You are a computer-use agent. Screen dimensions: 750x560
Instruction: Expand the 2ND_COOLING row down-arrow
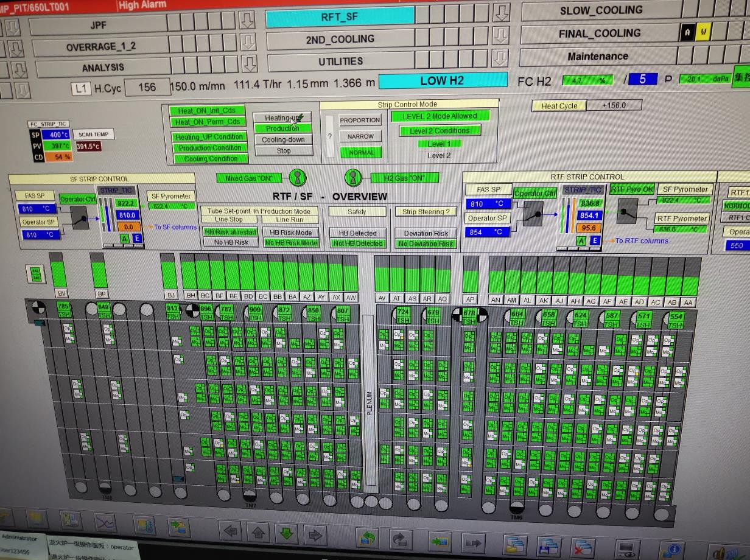(x=500, y=35)
